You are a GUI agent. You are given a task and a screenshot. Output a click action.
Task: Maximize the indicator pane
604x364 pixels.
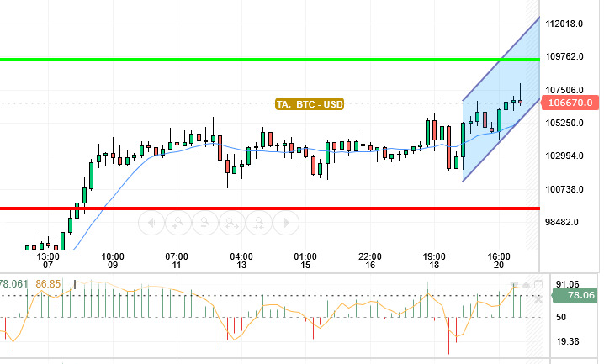538,284
